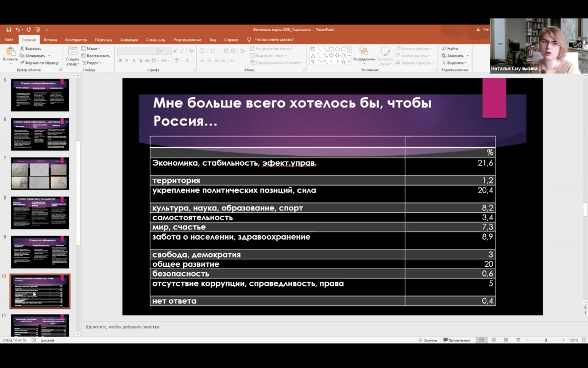Screen dimensions: 588x368
Task: Open the Макет layout dropdown
Action: point(92,49)
